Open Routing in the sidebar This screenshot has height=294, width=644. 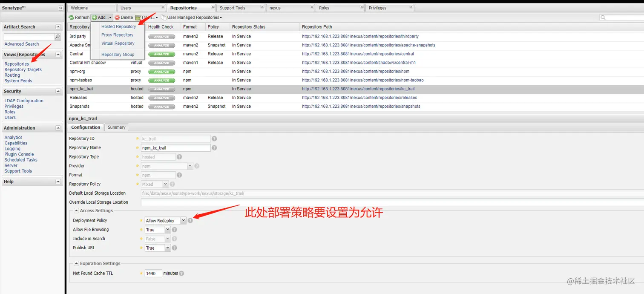(12, 75)
